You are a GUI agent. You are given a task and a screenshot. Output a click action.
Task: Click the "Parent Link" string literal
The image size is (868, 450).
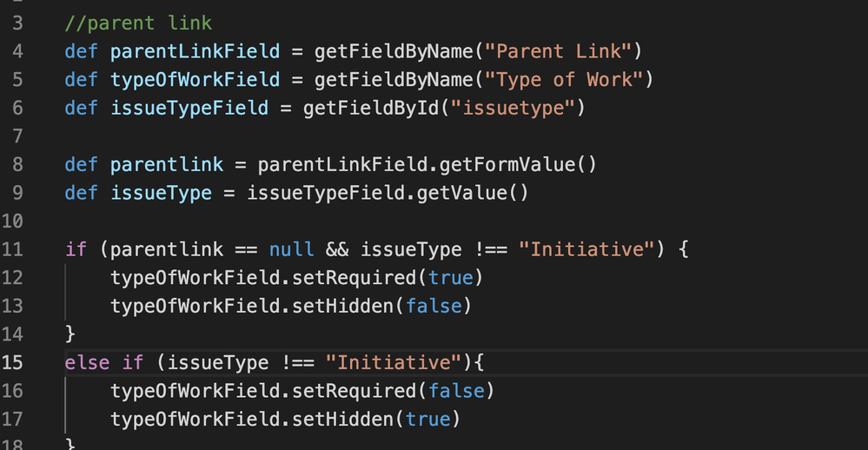tap(558, 51)
